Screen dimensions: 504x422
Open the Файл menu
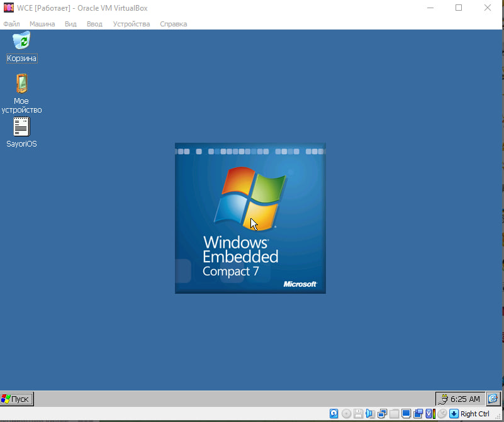(11, 24)
